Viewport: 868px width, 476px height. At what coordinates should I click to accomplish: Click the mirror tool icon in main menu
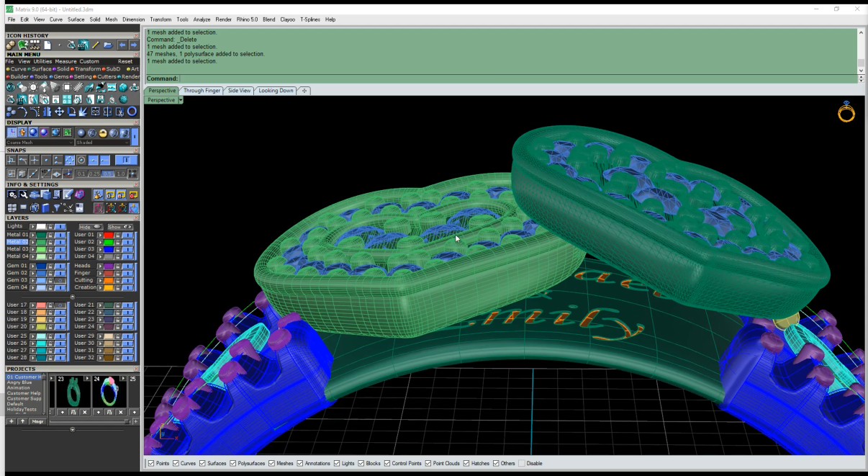coord(47,112)
